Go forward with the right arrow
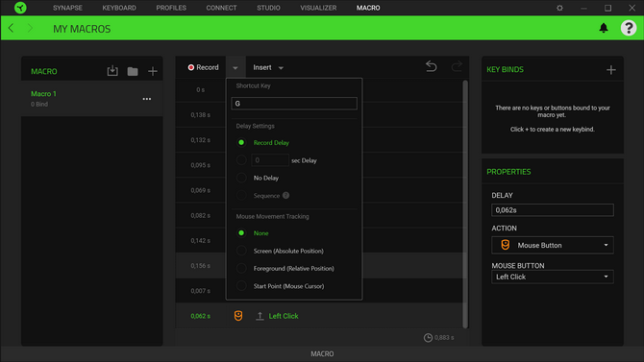 click(30, 28)
